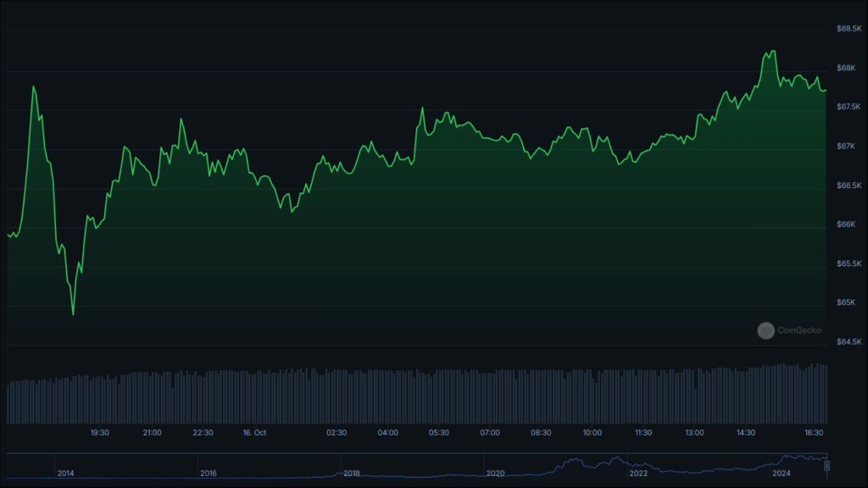Image resolution: width=868 pixels, height=488 pixels.
Task: Click the $65K price axis label
Action: click(846, 302)
